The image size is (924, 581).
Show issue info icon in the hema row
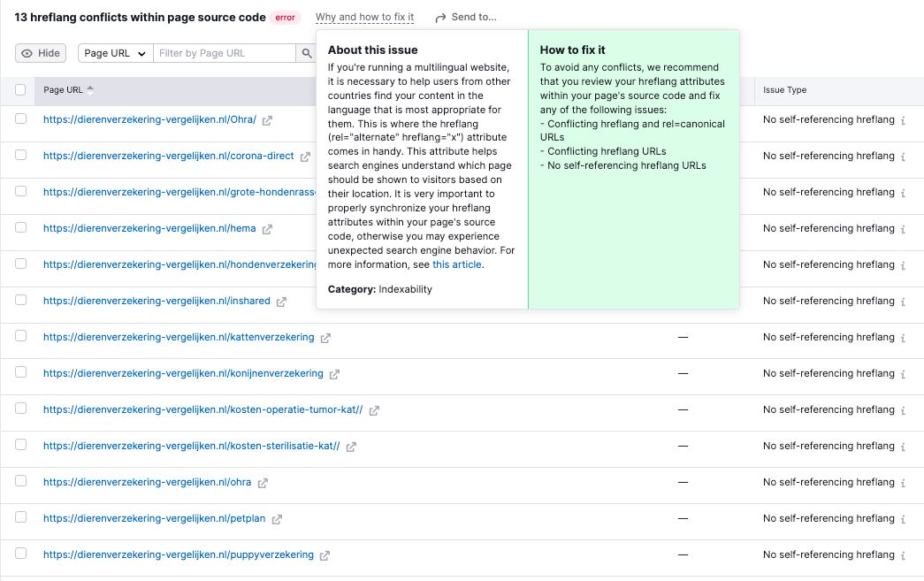pyautogui.click(x=903, y=229)
